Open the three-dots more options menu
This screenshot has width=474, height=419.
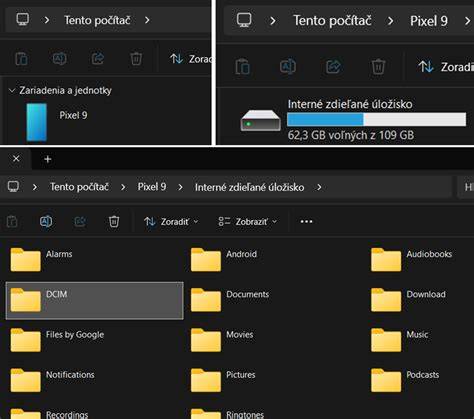pos(306,221)
